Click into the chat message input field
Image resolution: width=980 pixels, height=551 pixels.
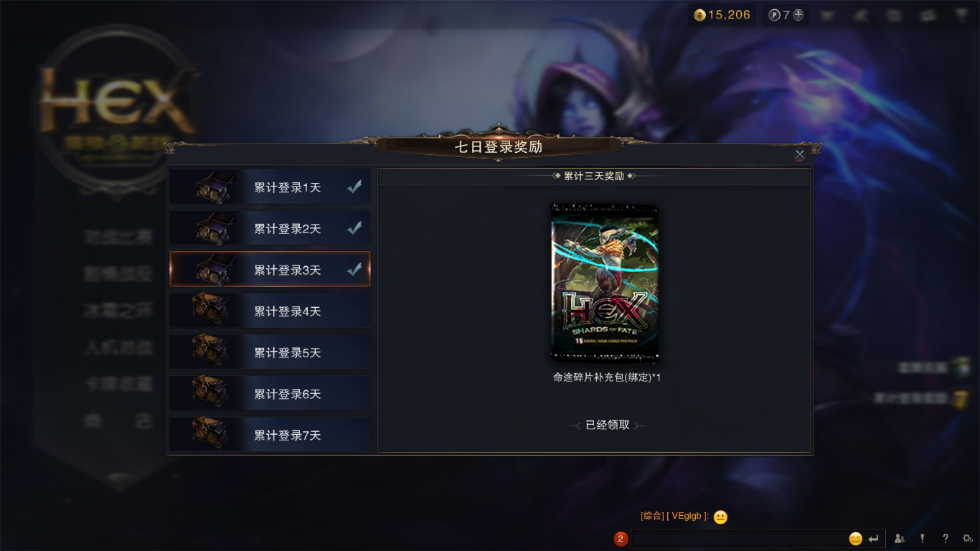pyautogui.click(x=739, y=539)
